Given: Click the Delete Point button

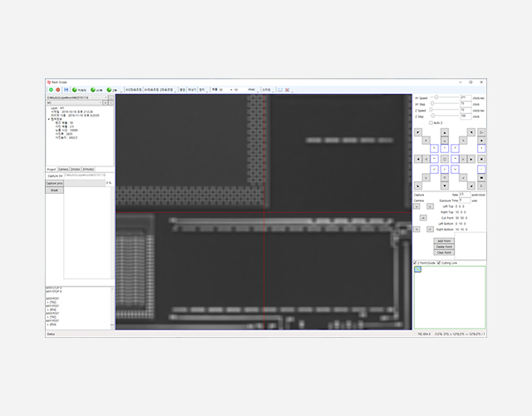Looking at the screenshot, I should click(x=444, y=247).
